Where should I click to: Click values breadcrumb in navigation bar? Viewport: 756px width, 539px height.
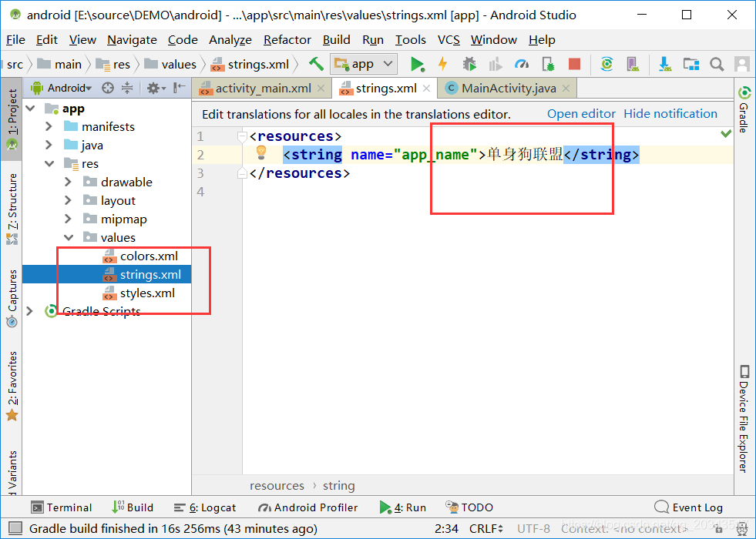170,64
